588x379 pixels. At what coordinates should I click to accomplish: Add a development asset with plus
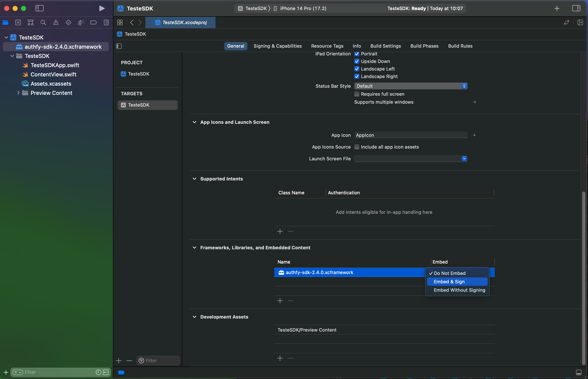coord(280,358)
